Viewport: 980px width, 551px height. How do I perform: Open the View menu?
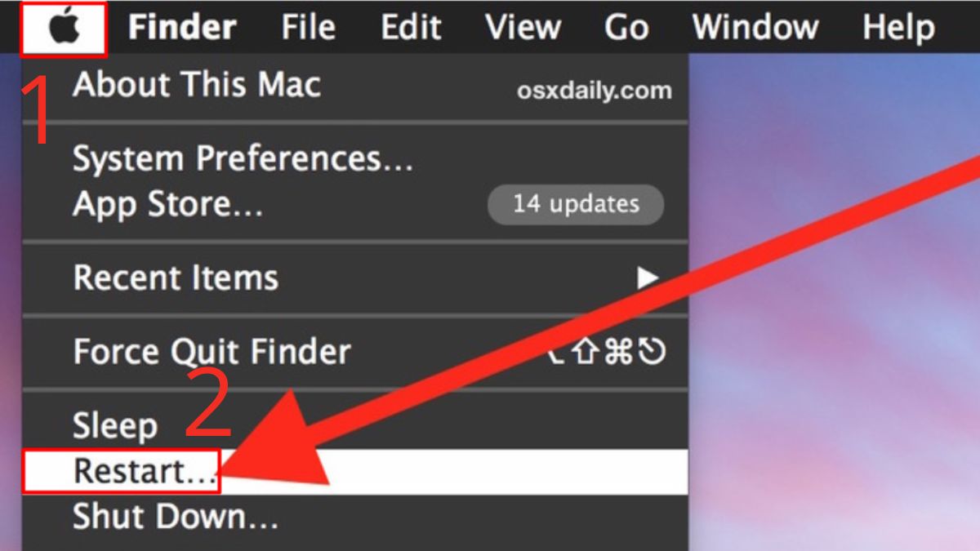(522, 28)
